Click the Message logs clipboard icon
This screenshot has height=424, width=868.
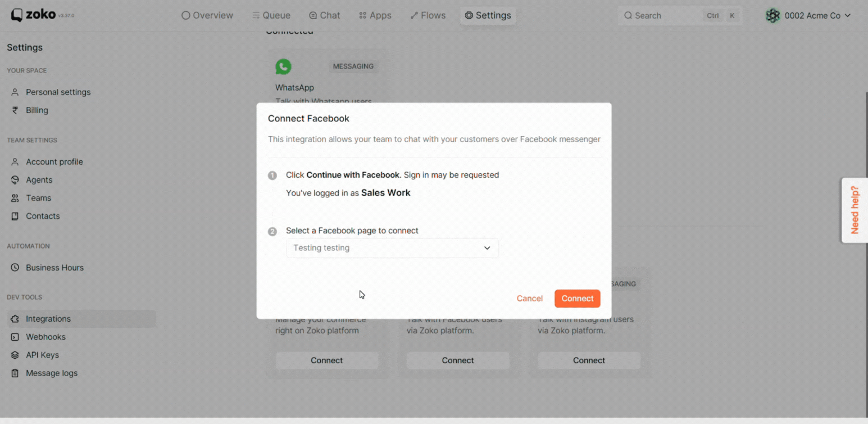15,373
